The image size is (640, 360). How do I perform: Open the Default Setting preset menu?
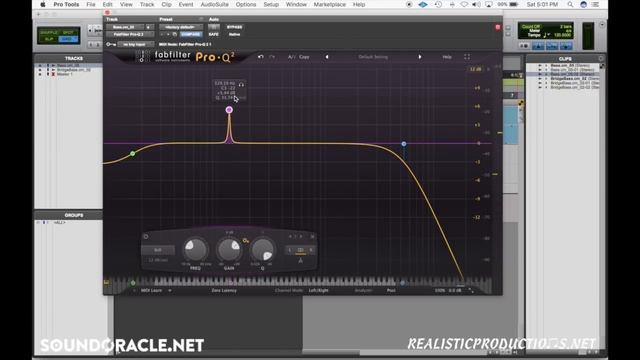(x=373, y=57)
